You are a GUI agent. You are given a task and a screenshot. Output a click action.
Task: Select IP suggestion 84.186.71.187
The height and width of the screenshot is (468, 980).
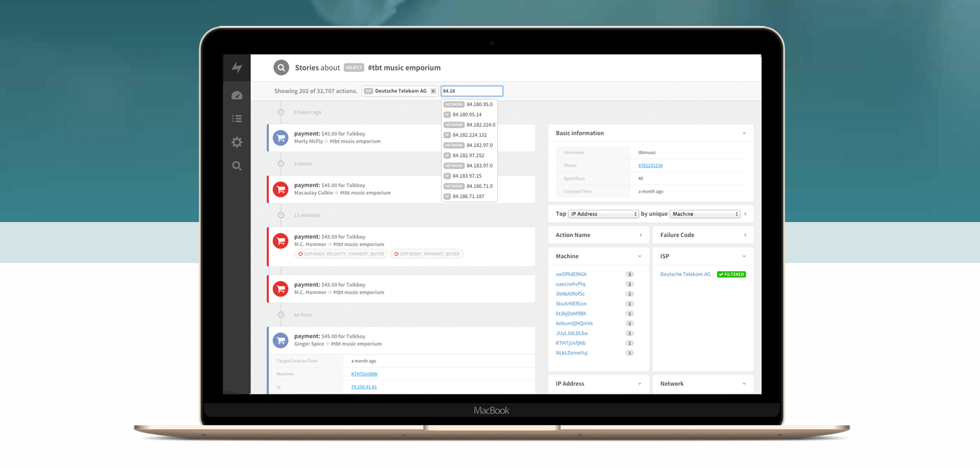click(x=470, y=196)
